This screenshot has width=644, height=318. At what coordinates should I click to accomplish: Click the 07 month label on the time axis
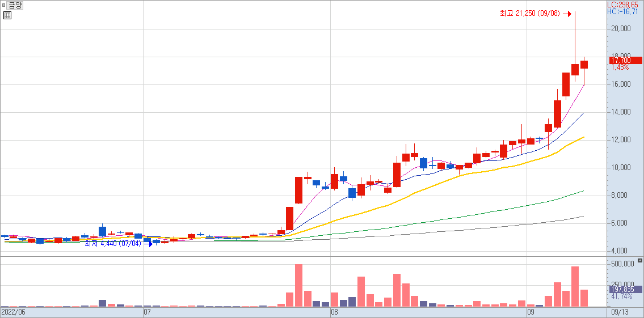(148, 312)
